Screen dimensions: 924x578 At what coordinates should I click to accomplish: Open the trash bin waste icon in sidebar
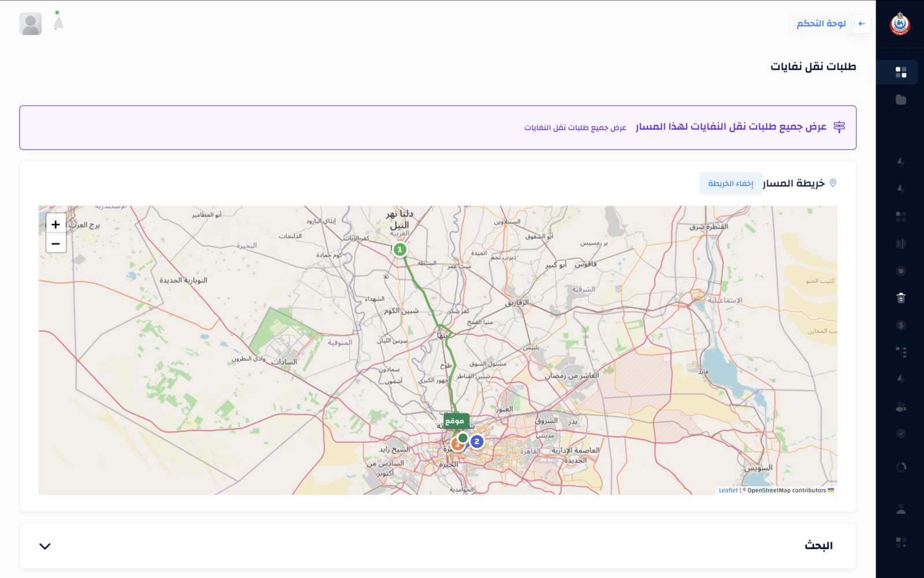[x=901, y=298]
